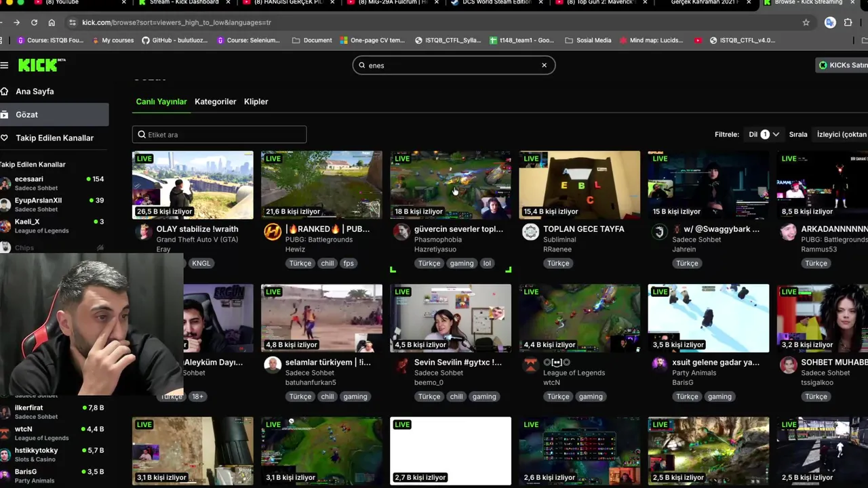Open the hstikkytokky avatar in the sidebar
Screen dimensions: 868x488
point(5,455)
